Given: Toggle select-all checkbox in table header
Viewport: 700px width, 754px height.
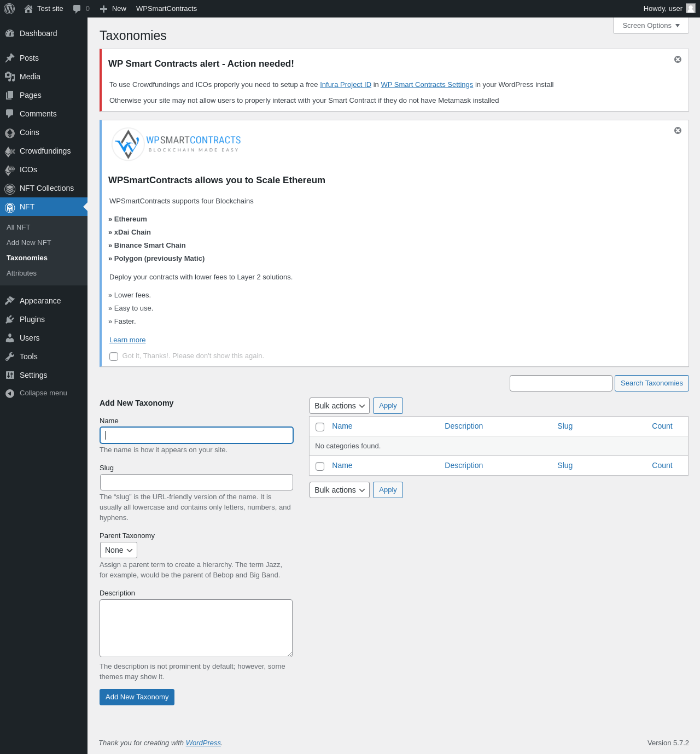Looking at the screenshot, I should (320, 427).
